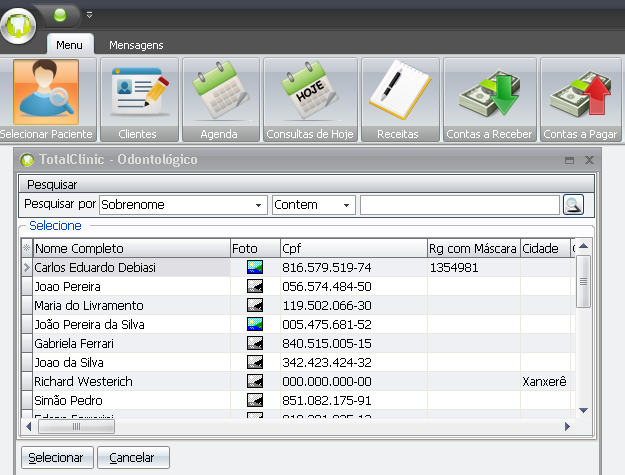Click the Cancelar button
This screenshot has width=625, height=475.
click(133, 457)
